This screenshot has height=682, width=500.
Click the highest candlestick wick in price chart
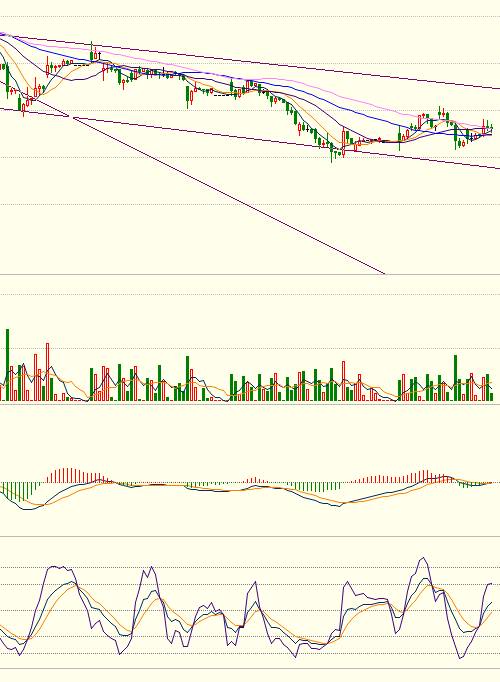click(91, 51)
